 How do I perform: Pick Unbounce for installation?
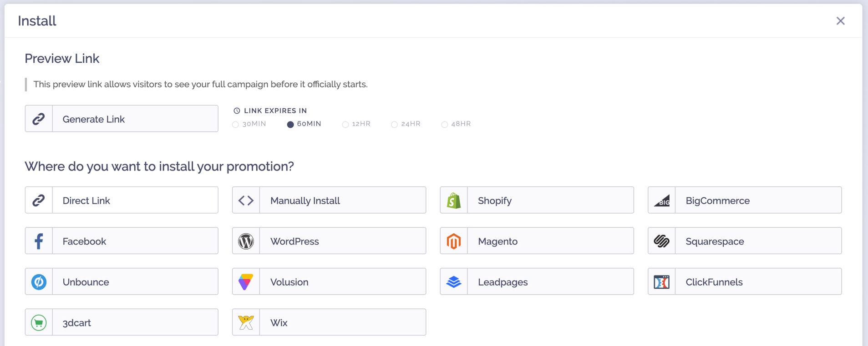[x=122, y=282]
